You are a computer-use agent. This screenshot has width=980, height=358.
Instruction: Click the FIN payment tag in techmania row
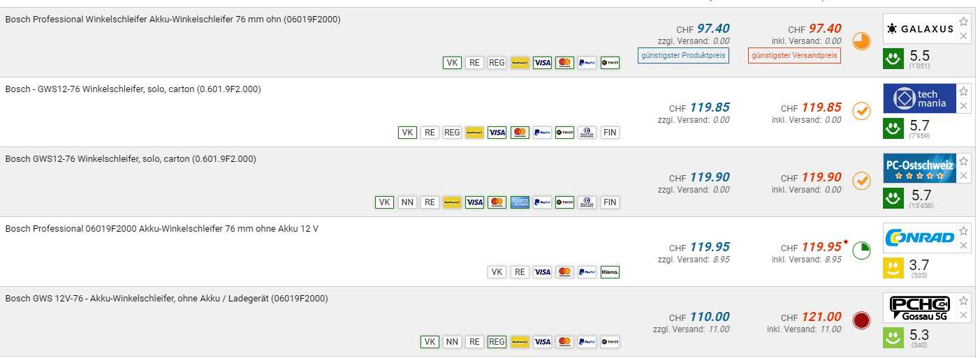pyautogui.click(x=610, y=133)
